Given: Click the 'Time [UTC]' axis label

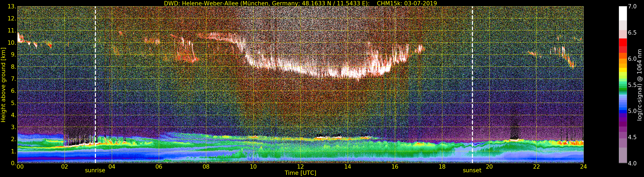Looking at the screenshot, I should [300, 173].
